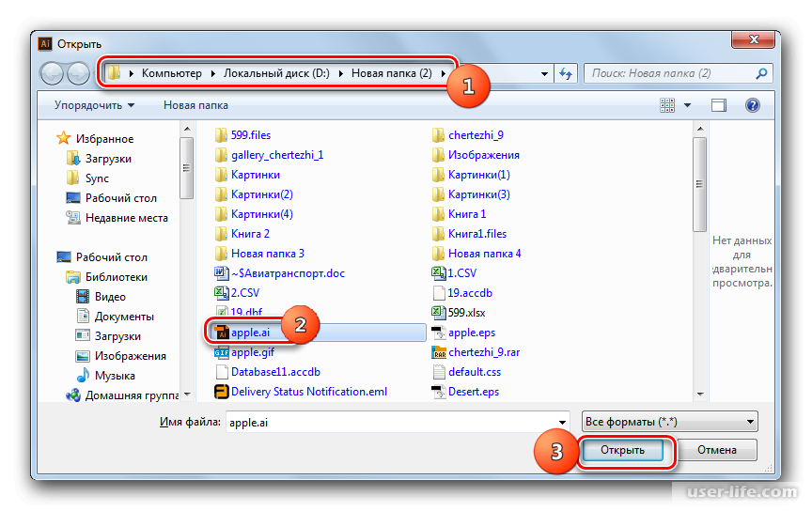Click the Back navigation arrow button

click(x=52, y=73)
